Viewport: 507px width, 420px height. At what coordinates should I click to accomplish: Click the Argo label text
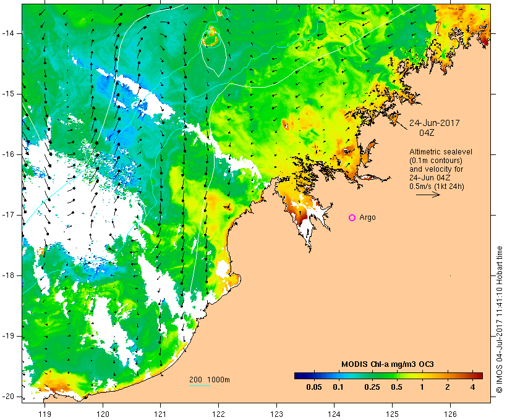368,217
